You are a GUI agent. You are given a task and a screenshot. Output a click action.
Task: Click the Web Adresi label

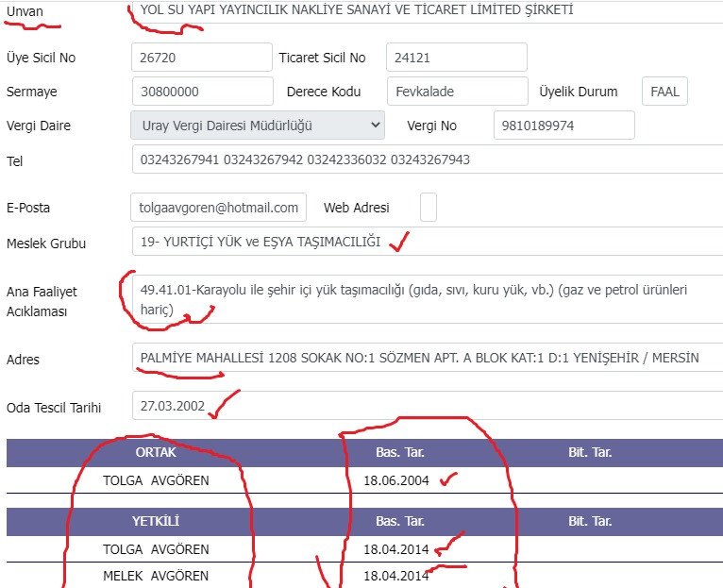coord(357,208)
